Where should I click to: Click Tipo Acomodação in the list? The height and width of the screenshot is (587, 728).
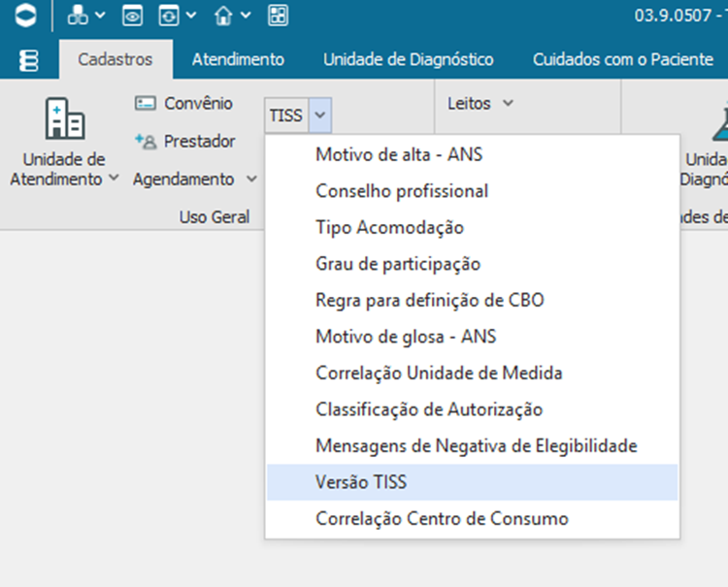[x=389, y=227]
